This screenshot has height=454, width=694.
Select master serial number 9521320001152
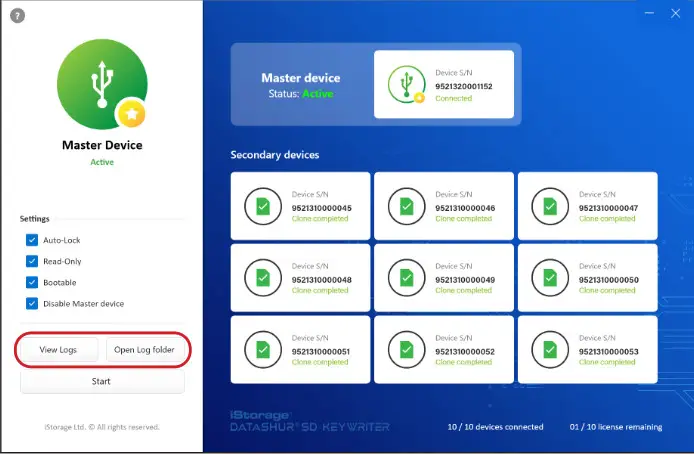tap(464, 86)
